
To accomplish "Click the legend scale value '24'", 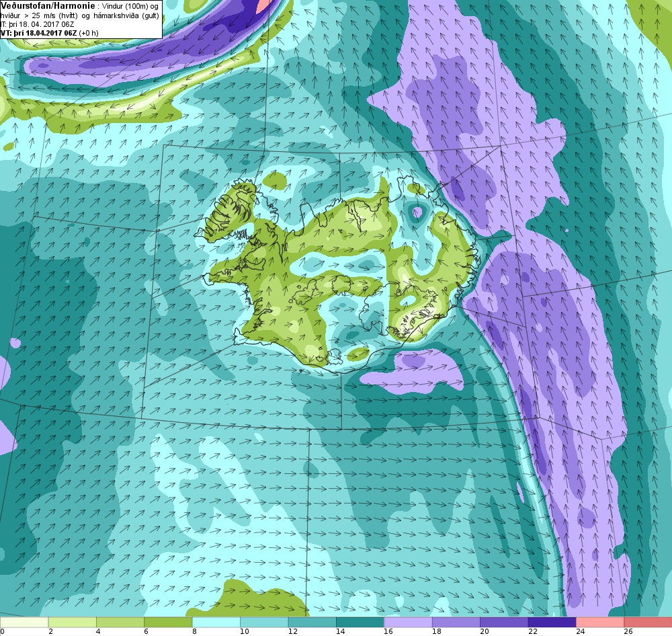I will (x=581, y=631).
